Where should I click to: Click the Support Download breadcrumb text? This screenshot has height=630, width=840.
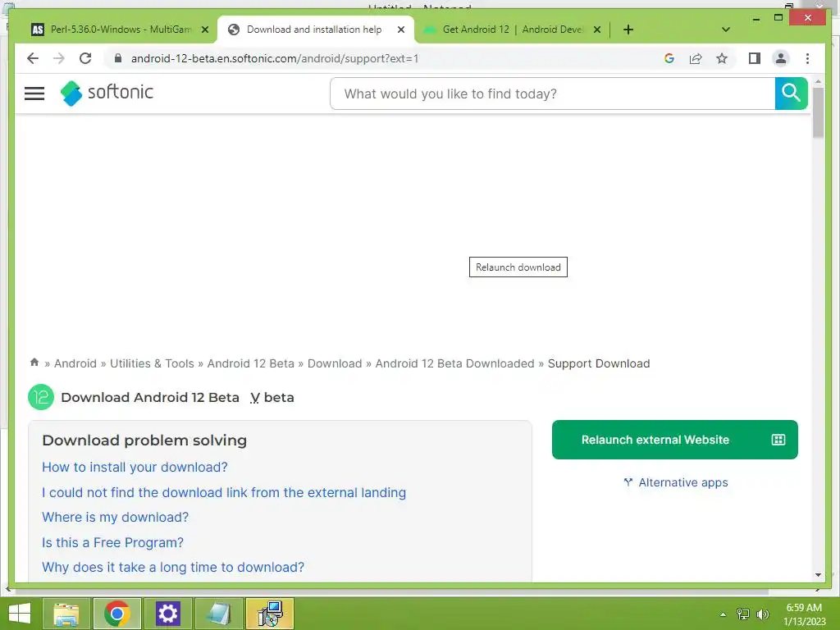(598, 363)
